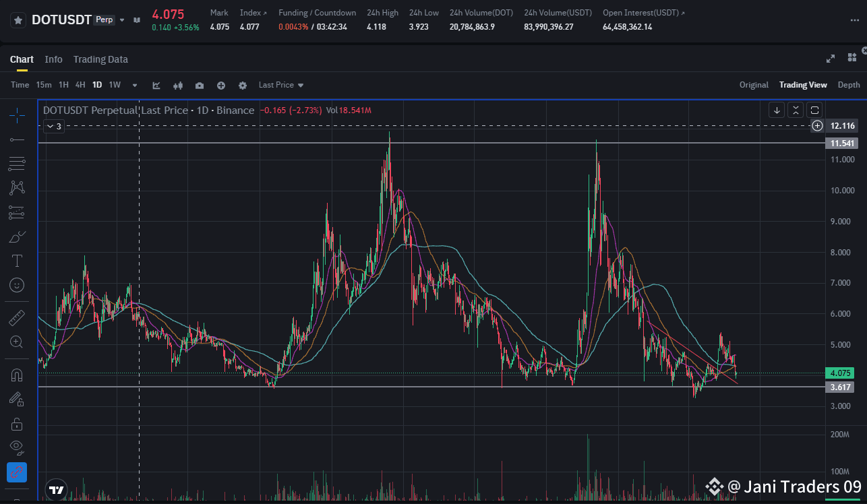The width and height of the screenshot is (867, 504).
Task: Switch to the Trading View chart
Action: tap(803, 85)
